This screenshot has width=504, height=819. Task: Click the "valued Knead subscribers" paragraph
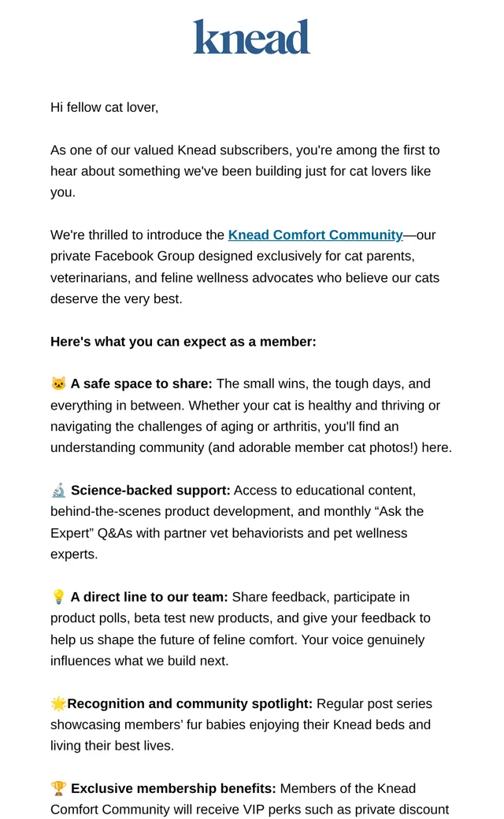tap(245, 172)
